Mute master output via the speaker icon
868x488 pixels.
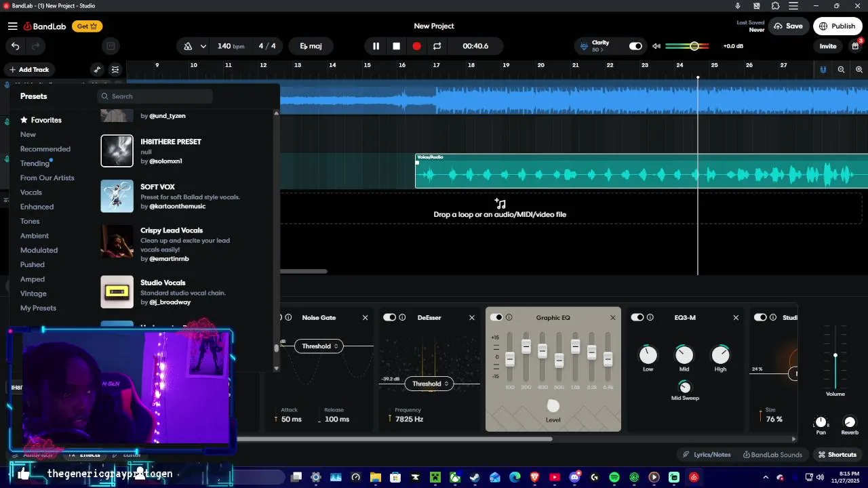tap(656, 46)
